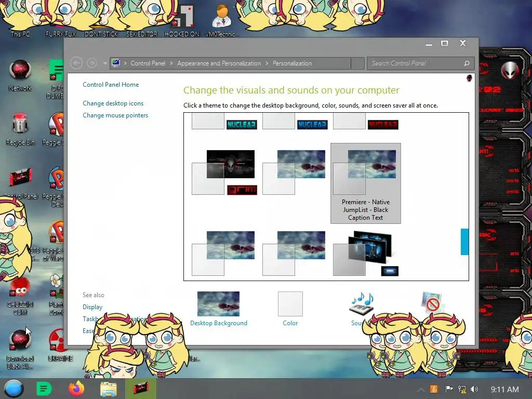Open Desktop Background settings

(x=219, y=309)
